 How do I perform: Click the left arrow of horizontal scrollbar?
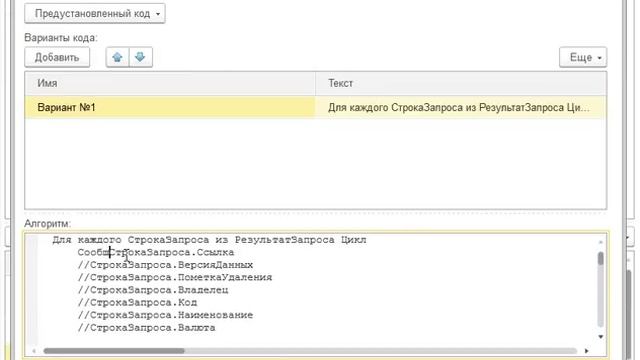[34, 351]
